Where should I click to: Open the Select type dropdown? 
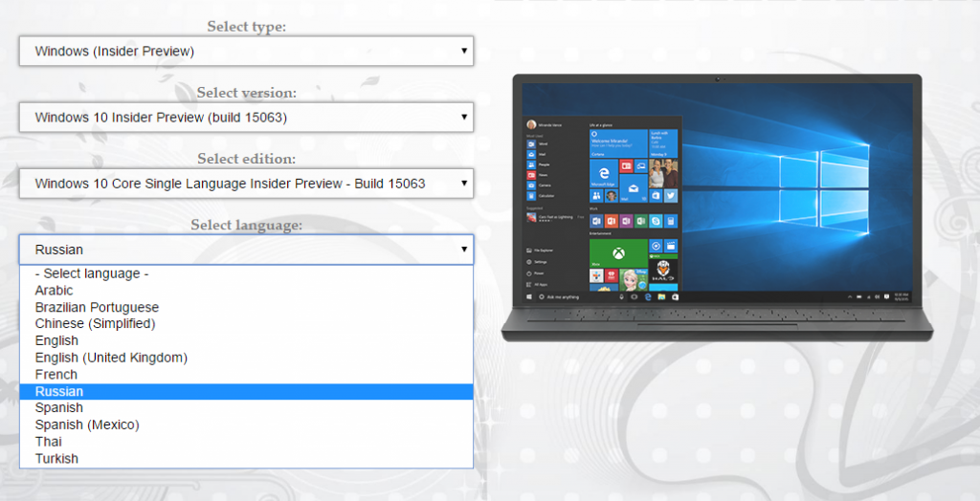tap(246, 51)
